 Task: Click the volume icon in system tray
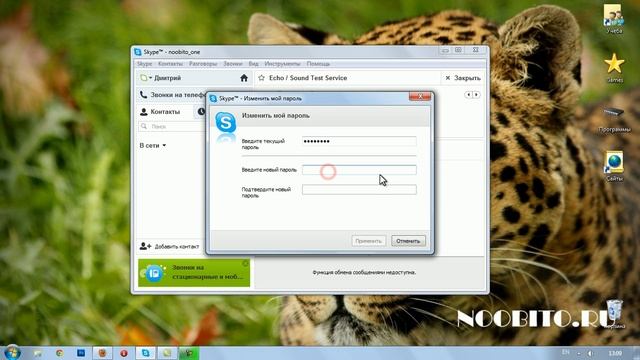click(590, 353)
